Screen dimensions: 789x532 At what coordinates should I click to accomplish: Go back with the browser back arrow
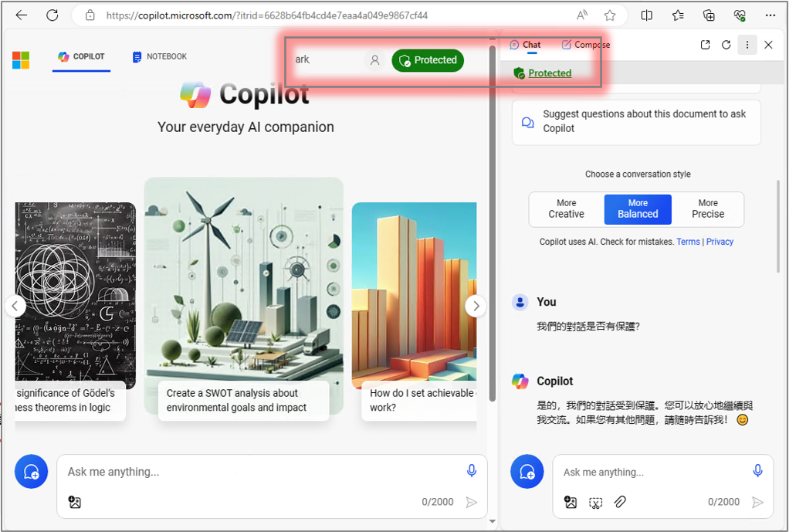click(21, 15)
